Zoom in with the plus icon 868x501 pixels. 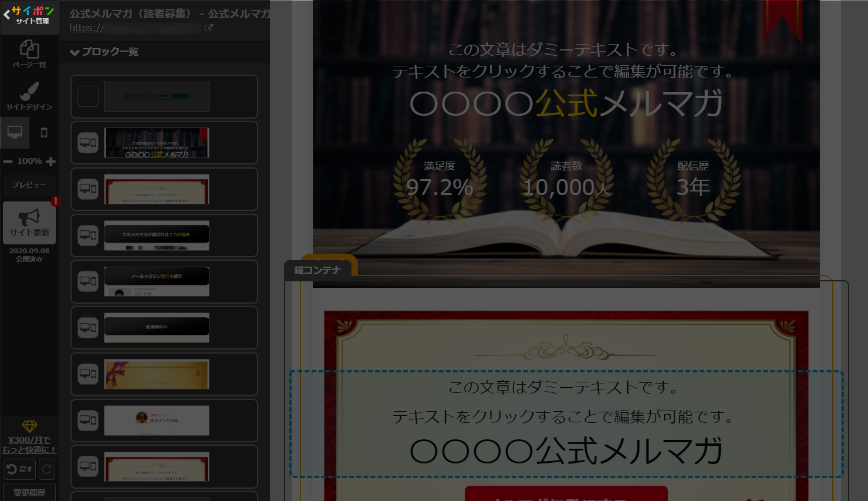51,162
